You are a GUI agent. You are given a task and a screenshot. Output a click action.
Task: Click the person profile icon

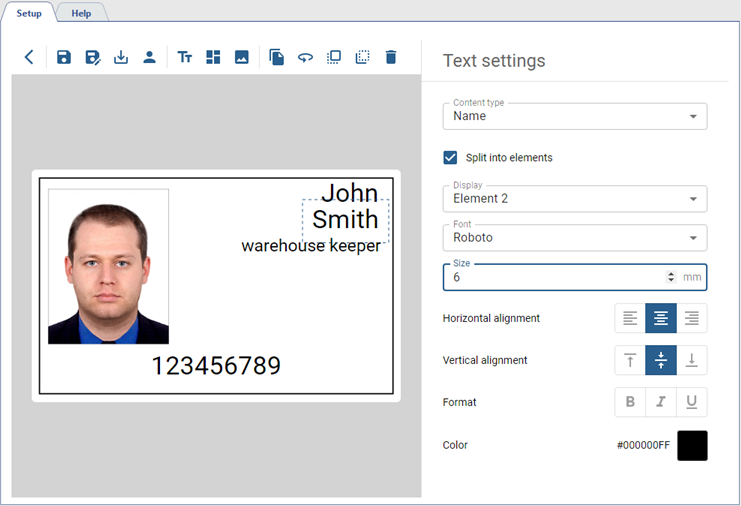(x=149, y=57)
